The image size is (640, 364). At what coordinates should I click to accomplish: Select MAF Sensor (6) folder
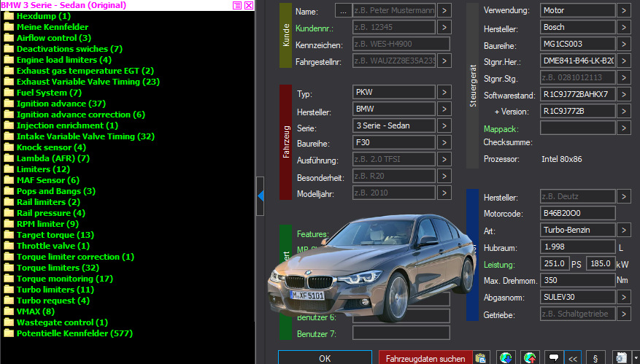[42, 180]
